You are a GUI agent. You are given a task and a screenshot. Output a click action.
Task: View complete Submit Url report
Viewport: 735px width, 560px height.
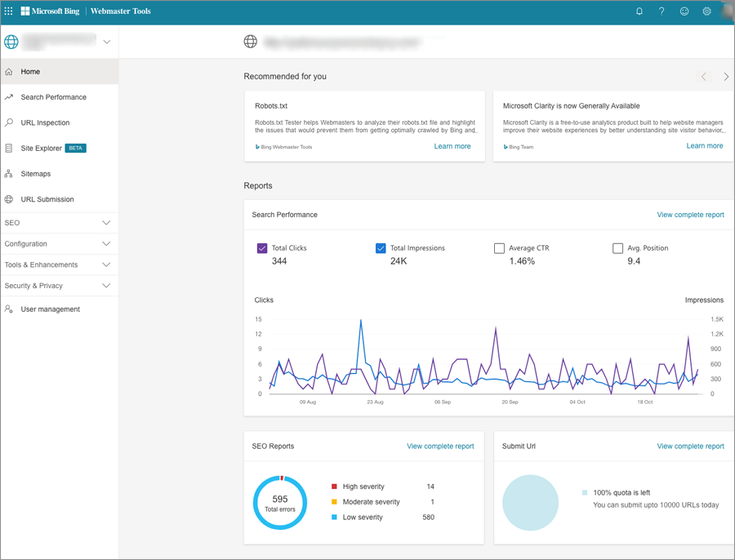coord(690,447)
